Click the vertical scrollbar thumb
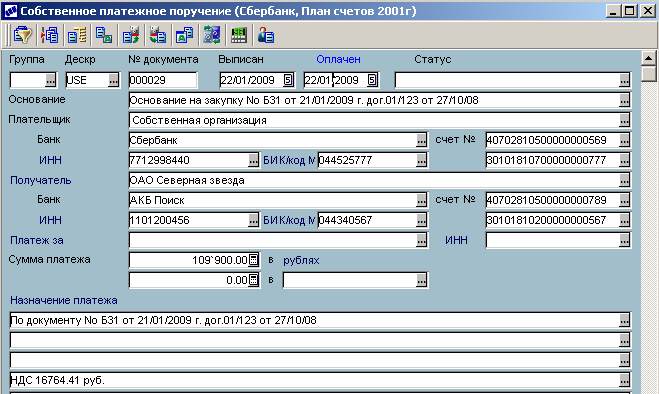 648,74
